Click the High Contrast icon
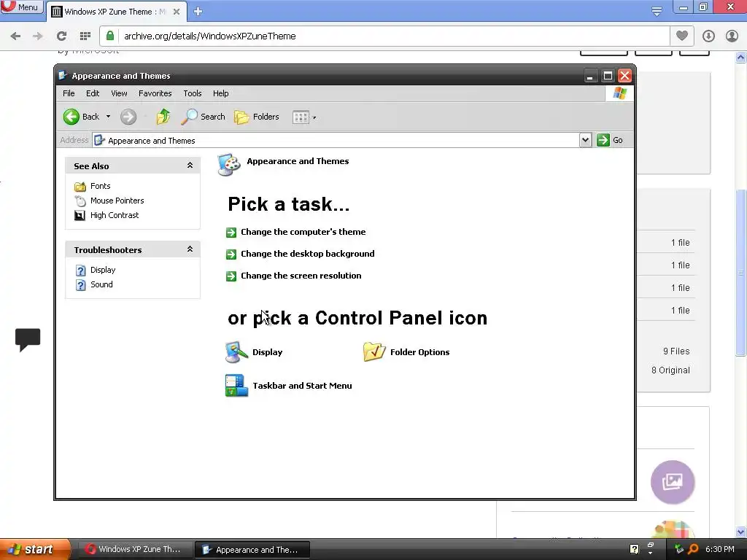The image size is (747, 560). coord(80,215)
